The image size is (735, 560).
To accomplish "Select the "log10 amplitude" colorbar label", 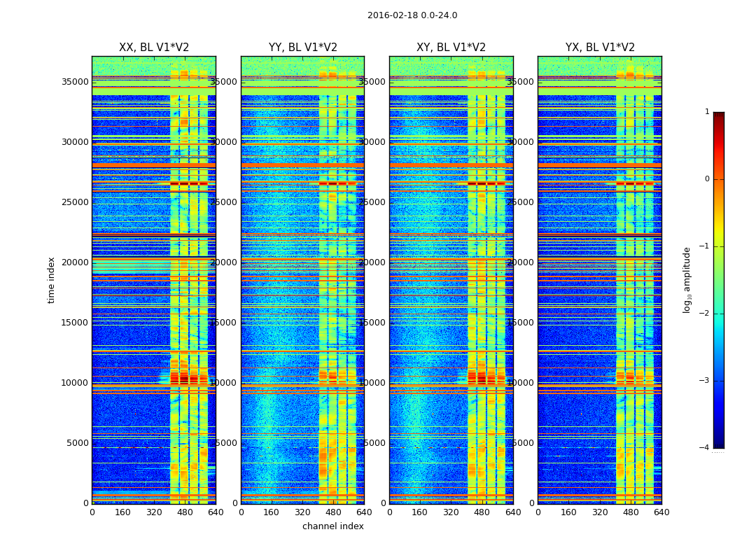I will coord(687,279).
